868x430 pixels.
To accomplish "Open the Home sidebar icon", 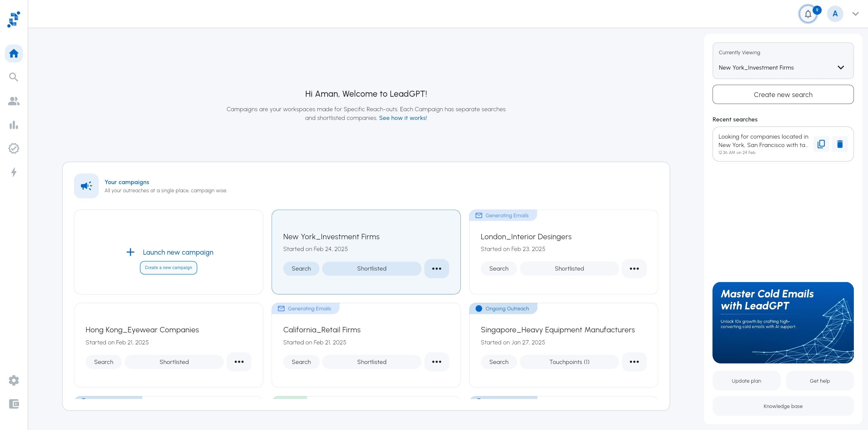I will [x=14, y=53].
